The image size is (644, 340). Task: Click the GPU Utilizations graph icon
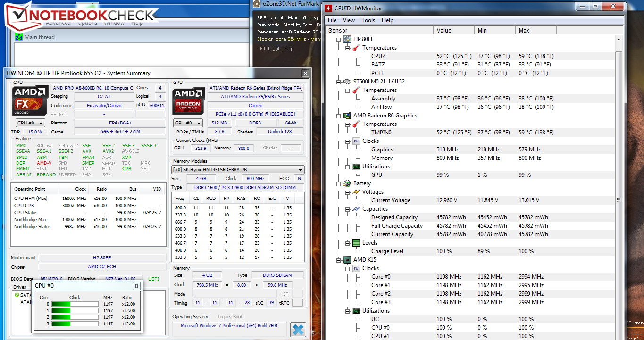point(356,166)
